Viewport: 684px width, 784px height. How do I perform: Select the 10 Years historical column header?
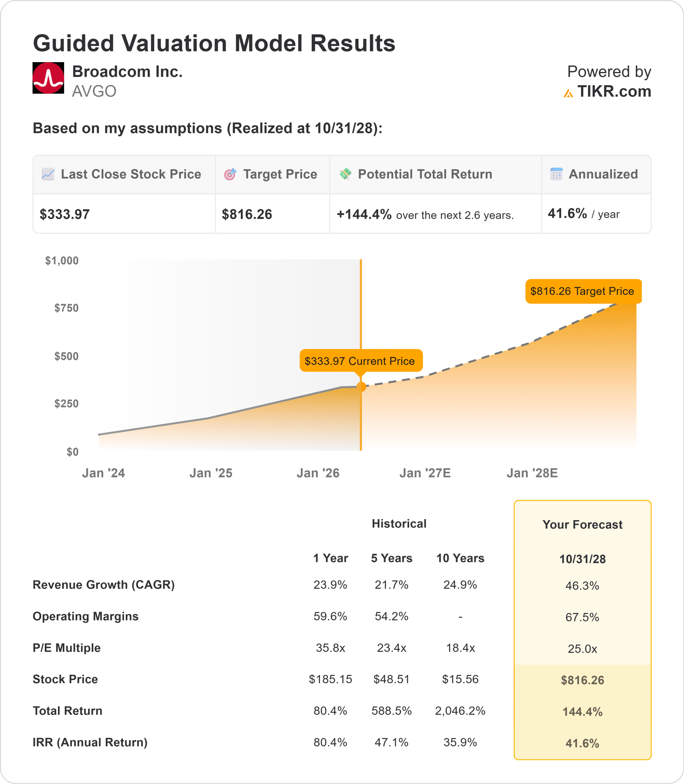[460, 558]
